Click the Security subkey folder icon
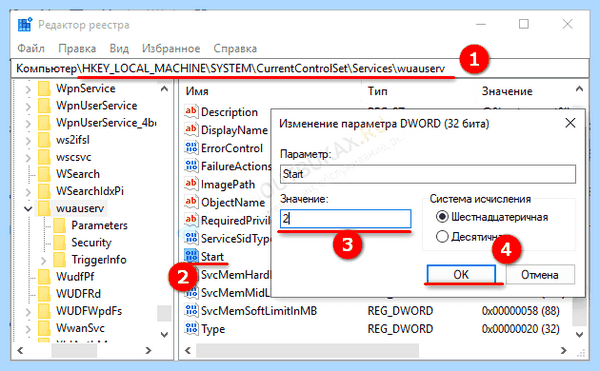600x371 pixels. (59, 242)
